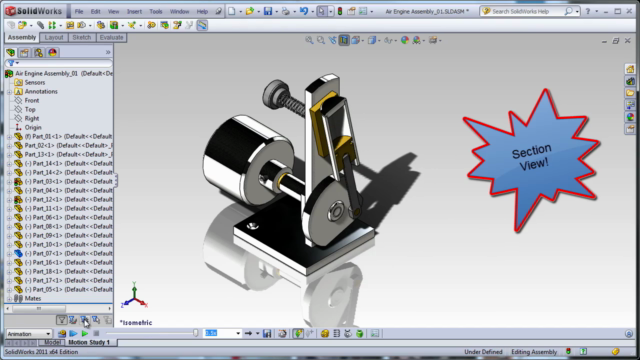
Task: Click the feature tree horizontal scrollbar
Action: 39,309
